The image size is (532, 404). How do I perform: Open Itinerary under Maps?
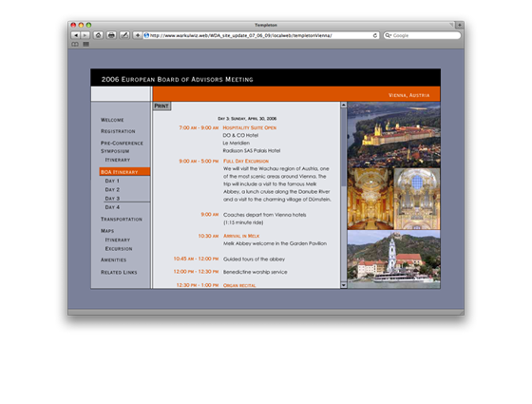tap(118, 240)
